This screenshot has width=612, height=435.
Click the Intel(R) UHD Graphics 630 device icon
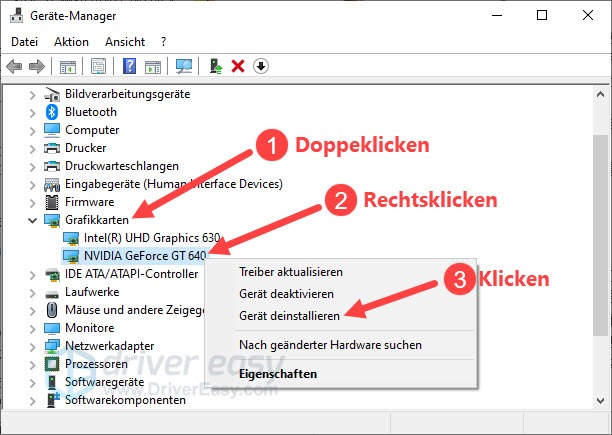coord(71,238)
